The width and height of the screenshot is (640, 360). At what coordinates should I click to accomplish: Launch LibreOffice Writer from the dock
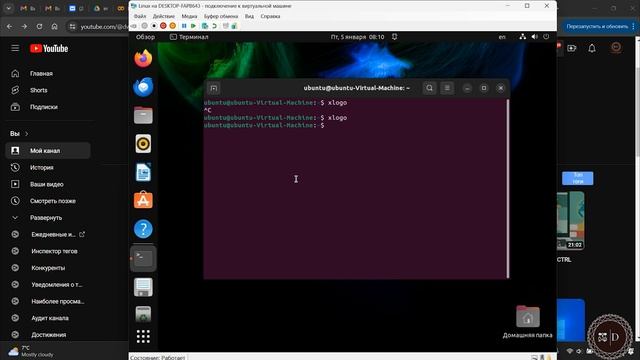tap(143, 172)
